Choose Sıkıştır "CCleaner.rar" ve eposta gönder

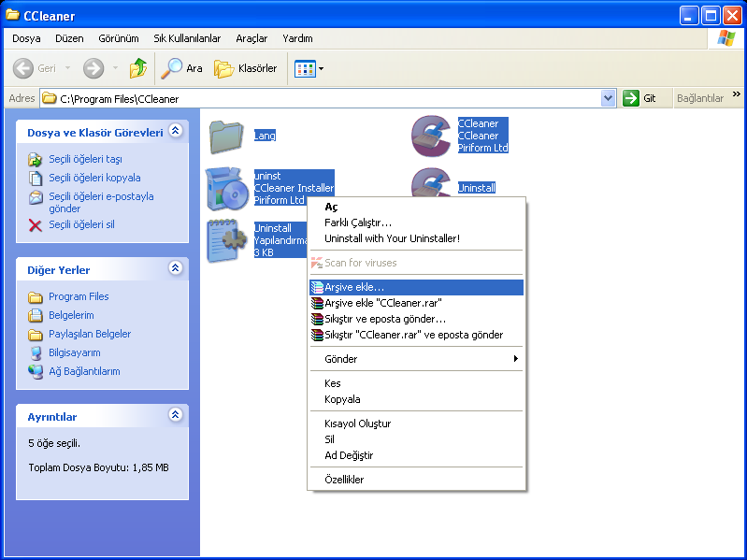click(x=417, y=335)
